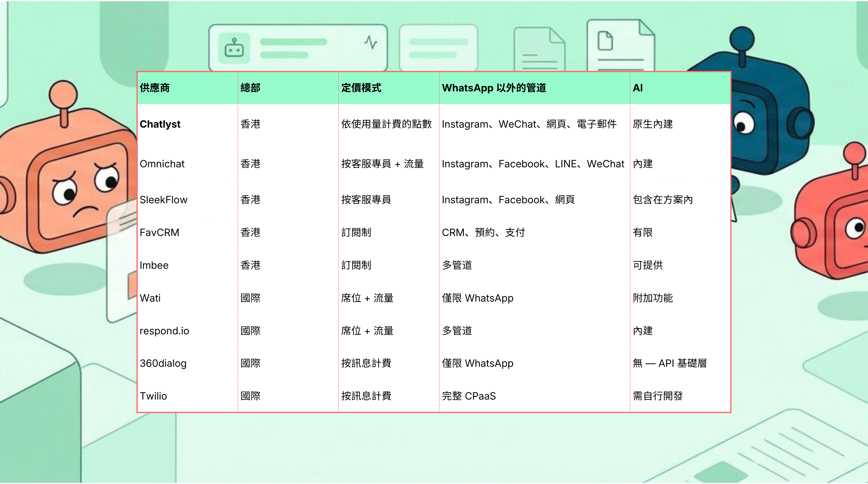This screenshot has width=868, height=484.
Task: Click SleekFlow's Instagram、Facebook、網頁 cell
Action: click(x=535, y=200)
